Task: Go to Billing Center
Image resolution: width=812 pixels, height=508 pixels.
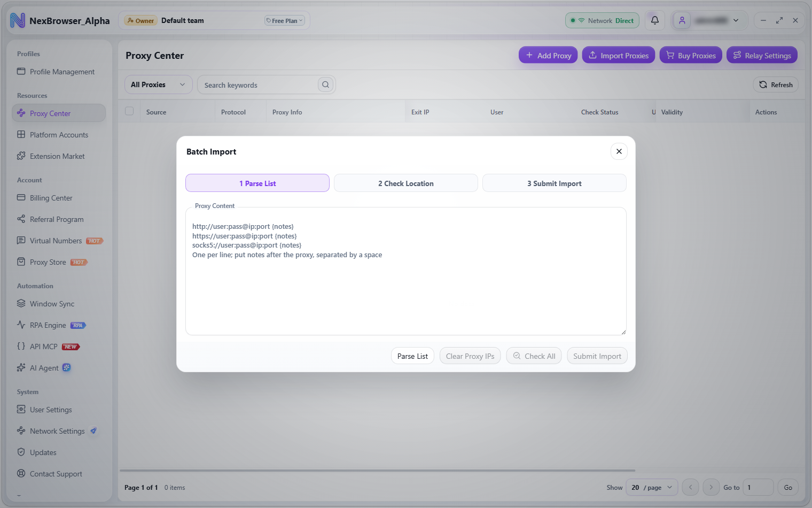Action: pos(59,198)
